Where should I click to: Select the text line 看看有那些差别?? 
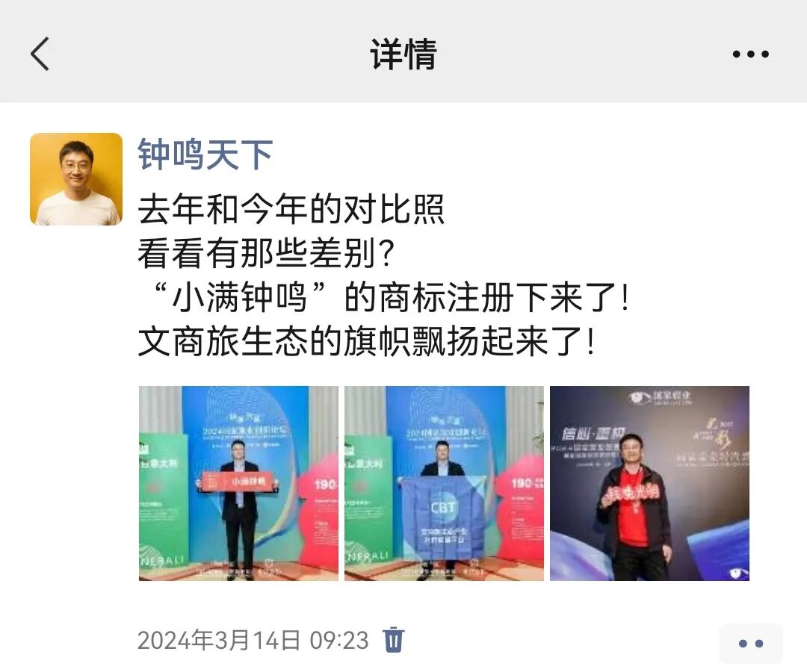266,253
